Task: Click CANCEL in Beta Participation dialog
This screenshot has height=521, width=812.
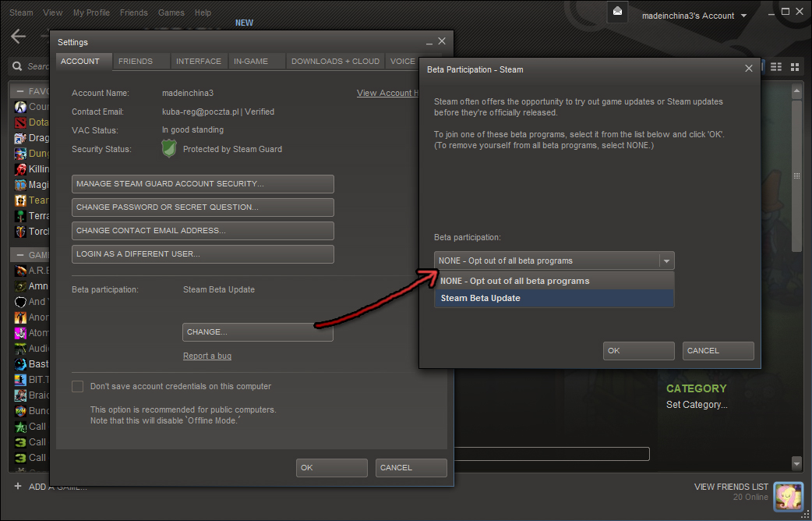Action: (718, 351)
